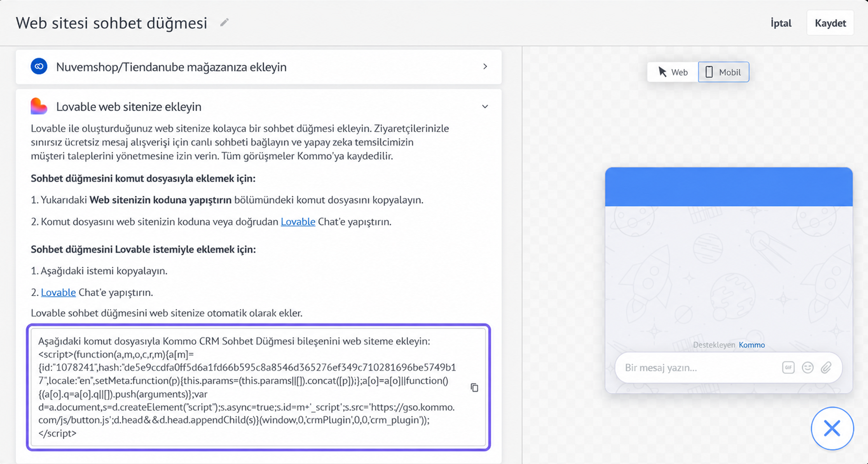Click "Lovable sohbet düğmesini web sitenize otomatik olarak ekler."
Image resolution: width=868 pixels, height=464 pixels.
167,313
